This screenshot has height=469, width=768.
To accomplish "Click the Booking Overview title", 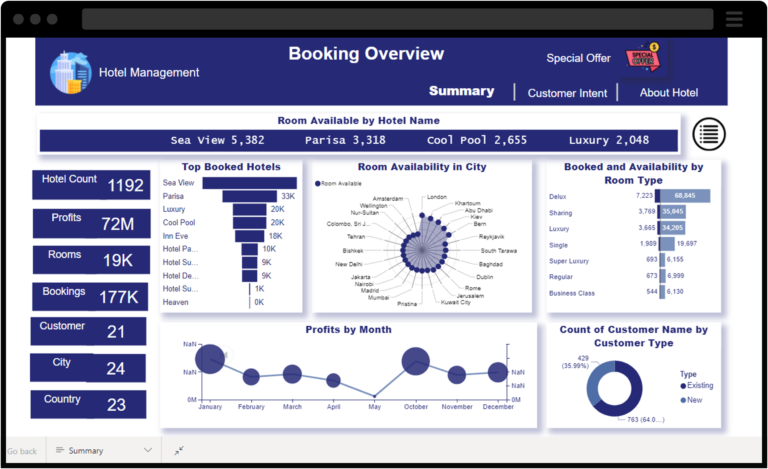I will click(x=366, y=54).
